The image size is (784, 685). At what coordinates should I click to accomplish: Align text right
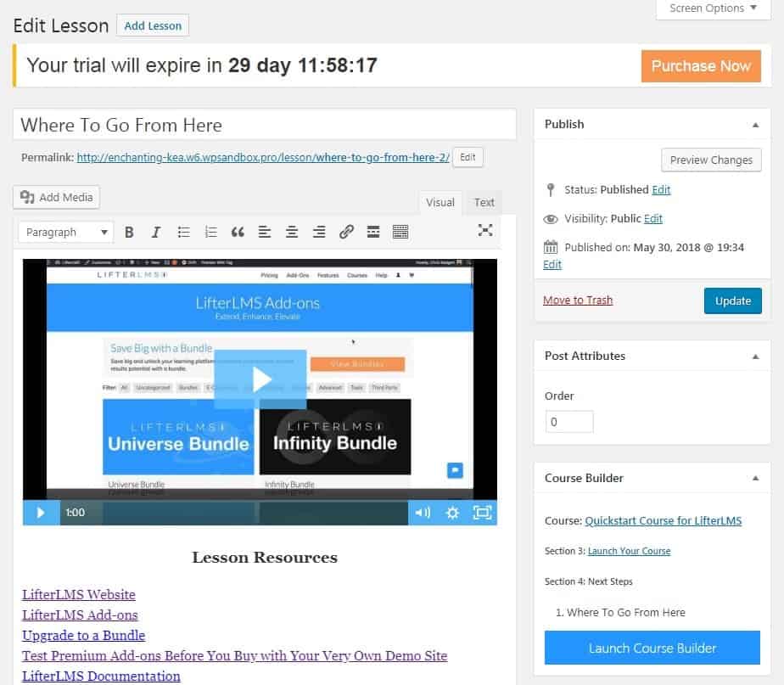click(x=319, y=232)
